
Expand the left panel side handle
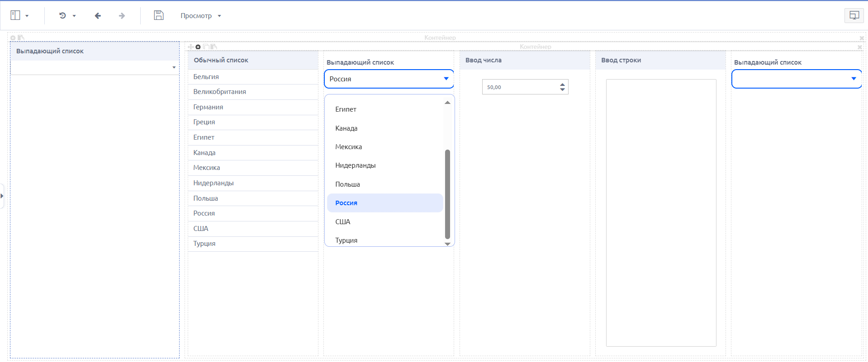2,196
